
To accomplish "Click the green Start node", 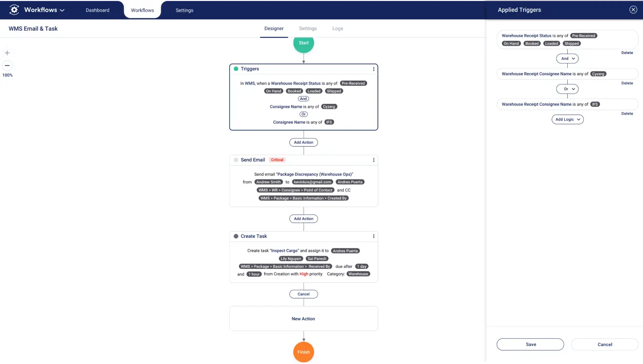I will (x=304, y=43).
